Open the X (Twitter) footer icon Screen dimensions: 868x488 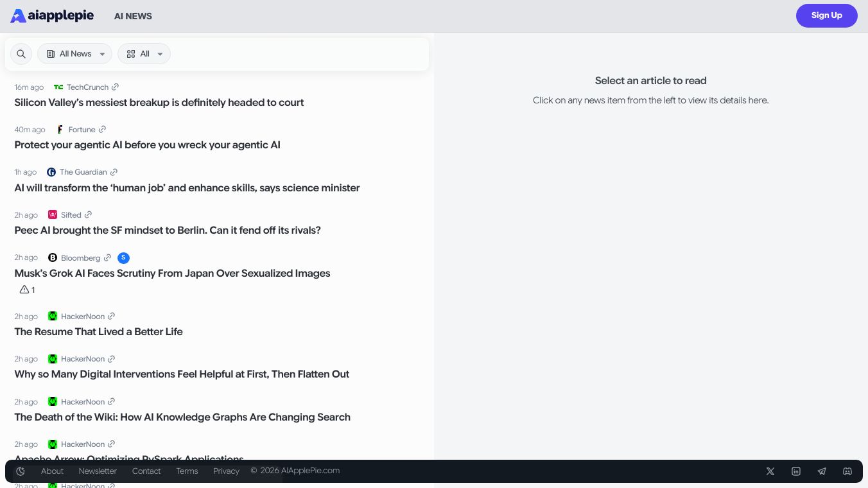point(770,471)
